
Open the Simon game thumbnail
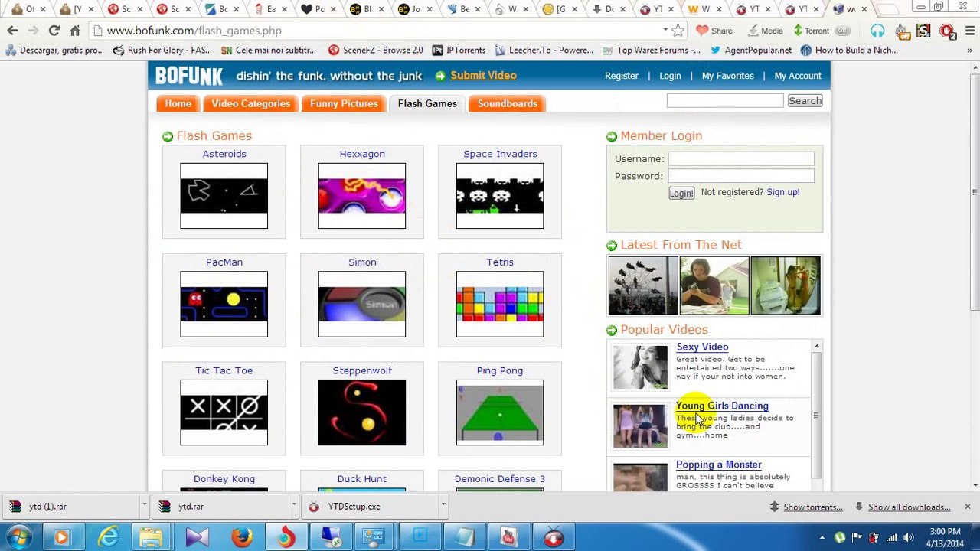coord(361,304)
